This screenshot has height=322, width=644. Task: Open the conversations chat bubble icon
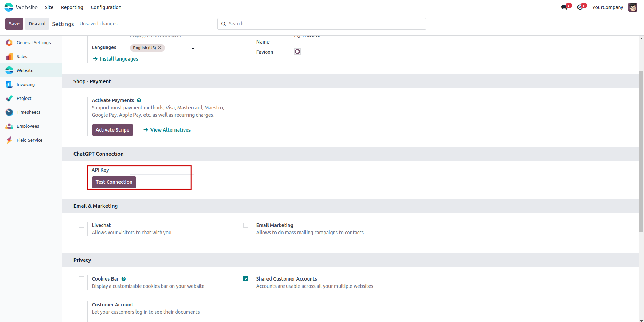tap(564, 7)
